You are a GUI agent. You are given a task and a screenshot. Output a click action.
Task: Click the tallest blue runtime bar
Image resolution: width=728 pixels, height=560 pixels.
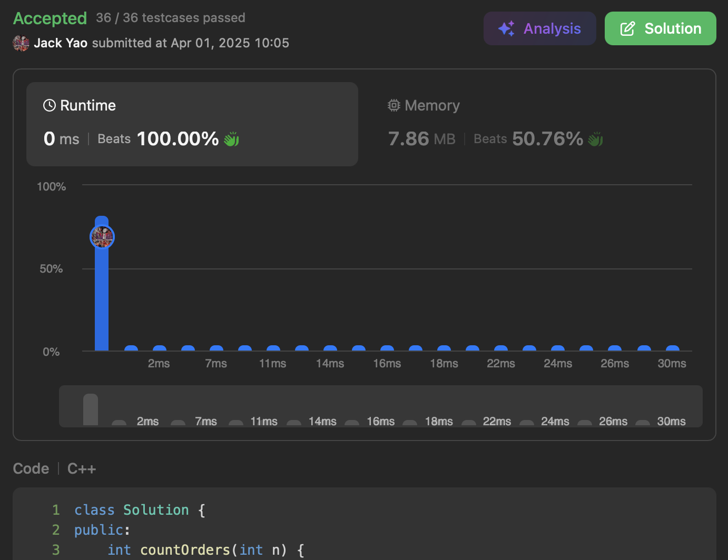(102, 283)
